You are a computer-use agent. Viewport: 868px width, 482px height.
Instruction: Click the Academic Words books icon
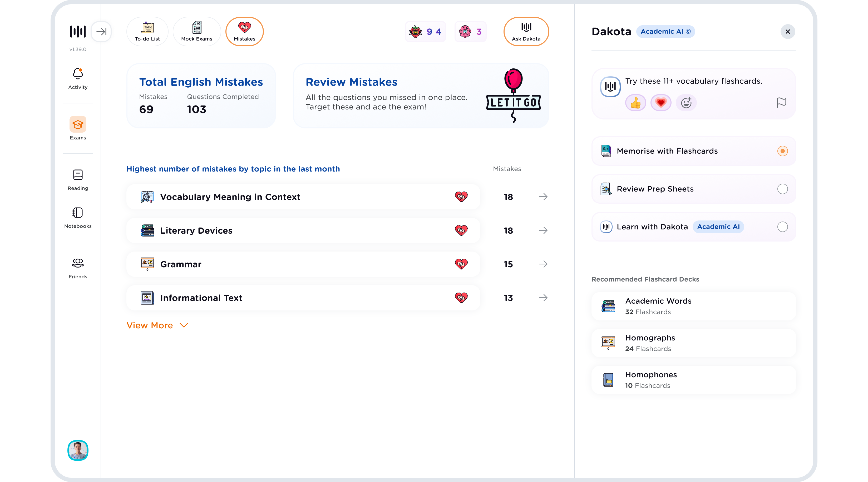click(608, 306)
